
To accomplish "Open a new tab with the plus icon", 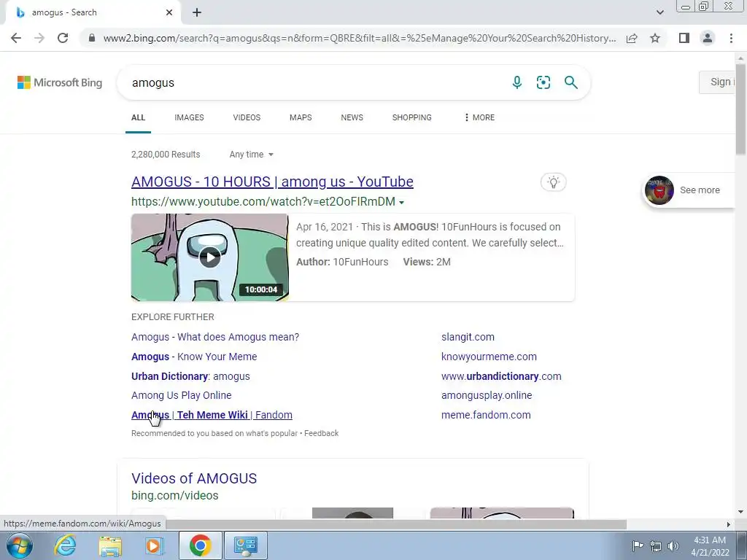I will pos(197,13).
